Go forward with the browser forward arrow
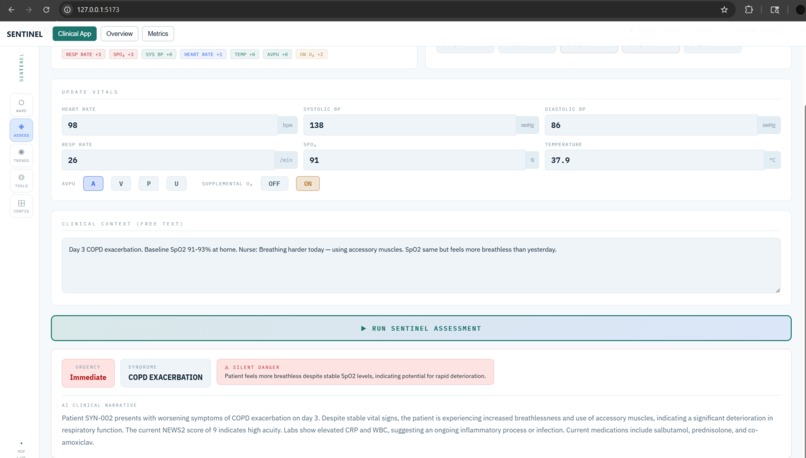Image resolution: width=806 pixels, height=458 pixels. pos(29,10)
